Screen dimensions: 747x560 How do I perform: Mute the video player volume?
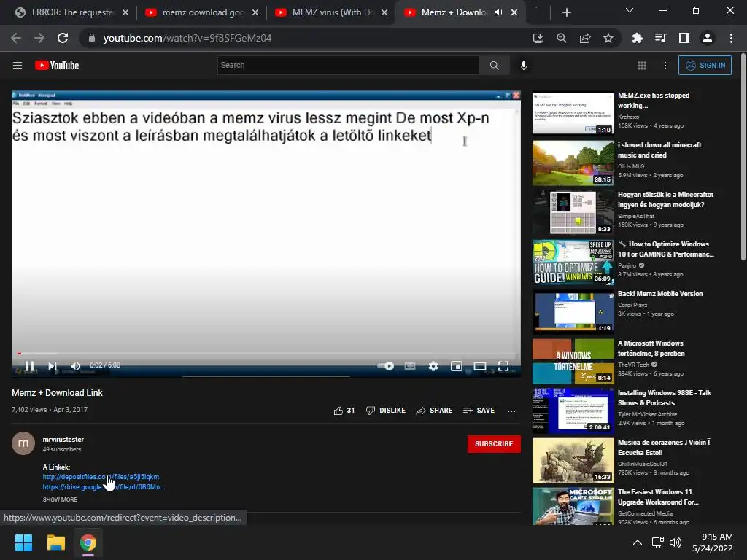point(75,366)
